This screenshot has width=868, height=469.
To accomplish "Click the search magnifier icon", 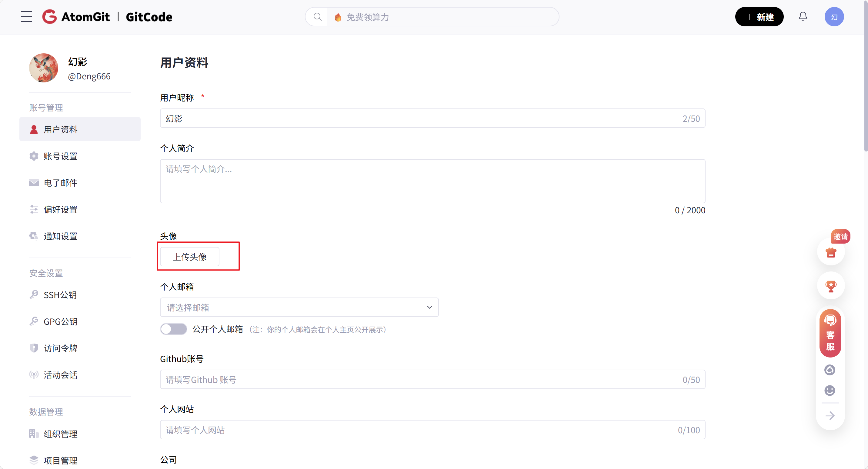I will tap(317, 17).
